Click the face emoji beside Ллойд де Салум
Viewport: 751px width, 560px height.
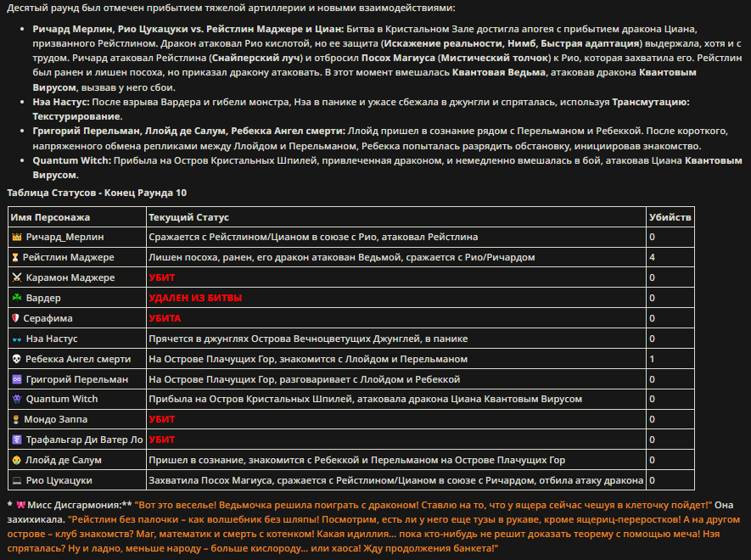tap(16, 461)
